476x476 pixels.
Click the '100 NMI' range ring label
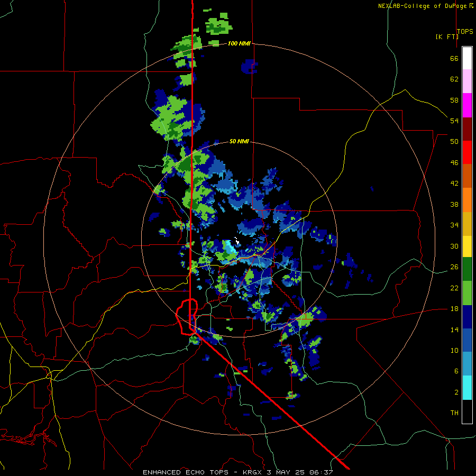[x=239, y=43]
